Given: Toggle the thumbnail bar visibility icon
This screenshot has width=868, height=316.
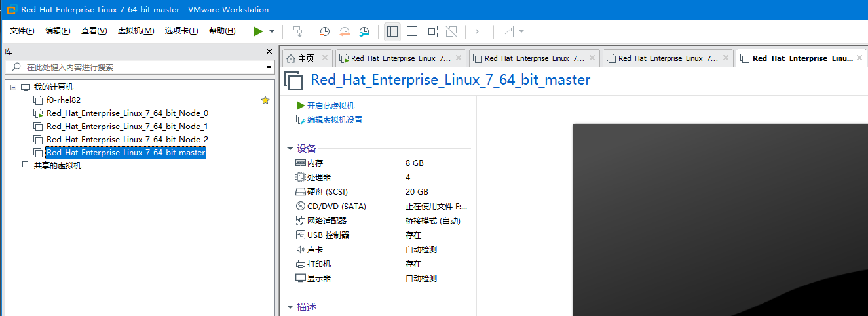Looking at the screenshot, I should pos(412,31).
